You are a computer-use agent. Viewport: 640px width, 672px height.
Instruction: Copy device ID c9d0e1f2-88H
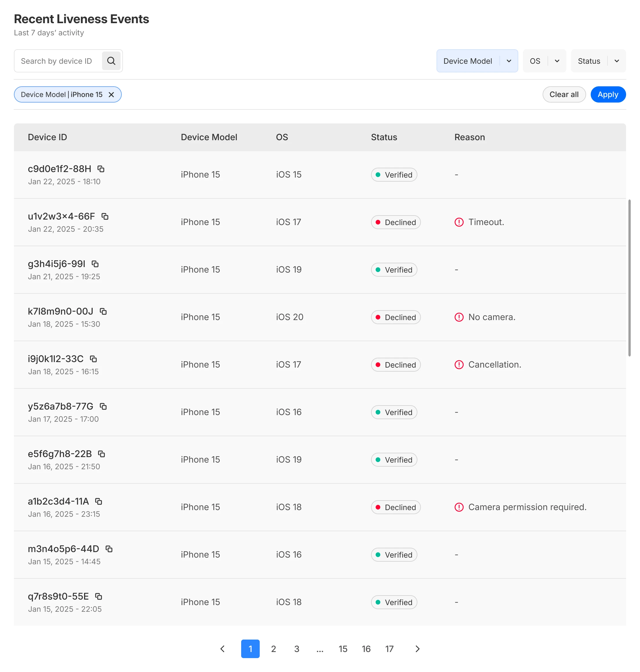coord(101,169)
